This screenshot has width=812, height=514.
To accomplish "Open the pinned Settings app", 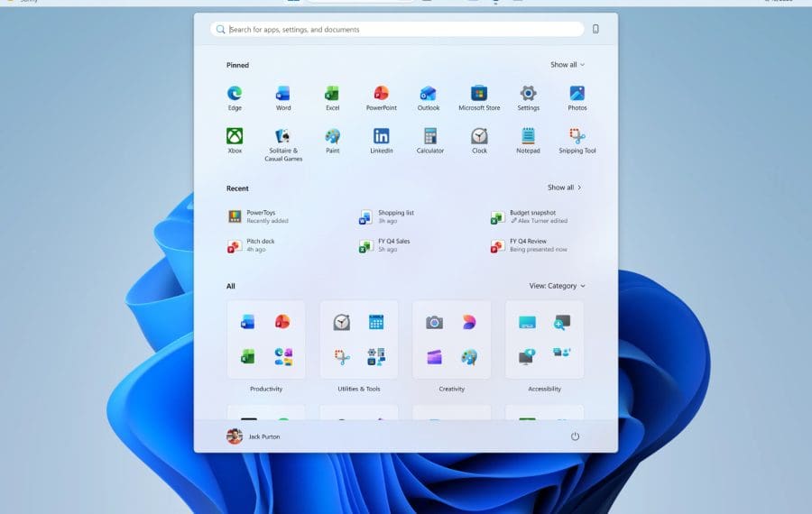I will click(528, 98).
